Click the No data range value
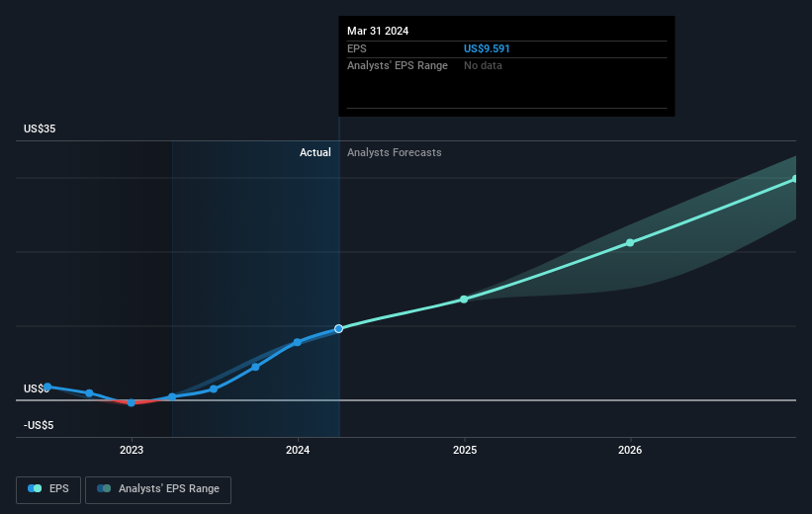 tap(483, 66)
